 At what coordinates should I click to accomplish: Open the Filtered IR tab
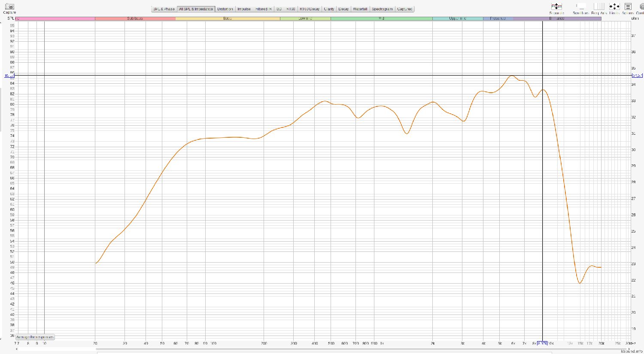coord(263,9)
